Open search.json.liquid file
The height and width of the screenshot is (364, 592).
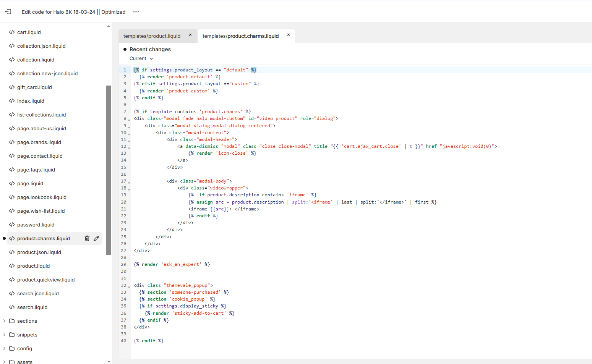click(x=38, y=293)
